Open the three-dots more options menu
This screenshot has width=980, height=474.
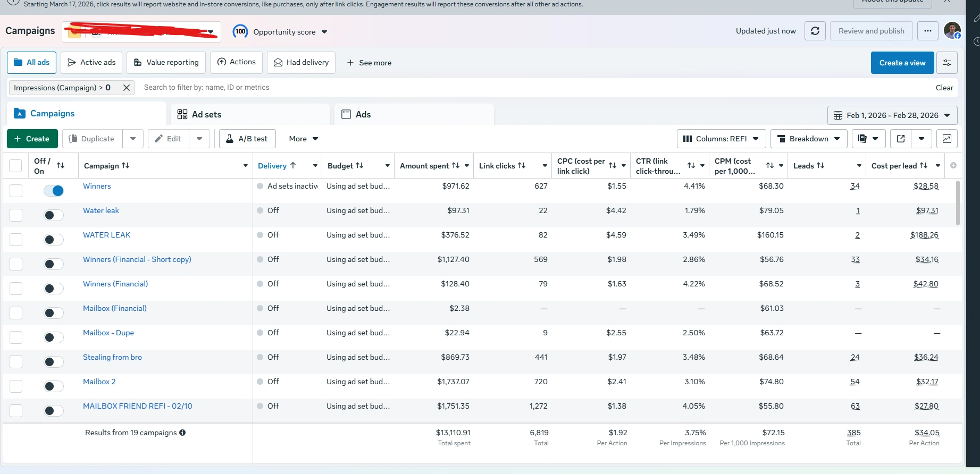point(927,31)
